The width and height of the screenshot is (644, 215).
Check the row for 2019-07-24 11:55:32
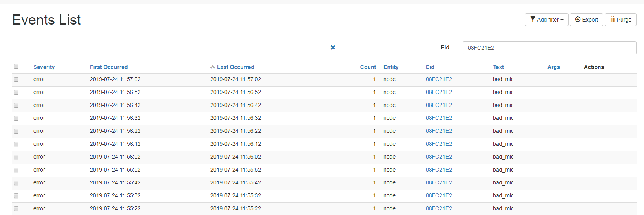(x=16, y=196)
